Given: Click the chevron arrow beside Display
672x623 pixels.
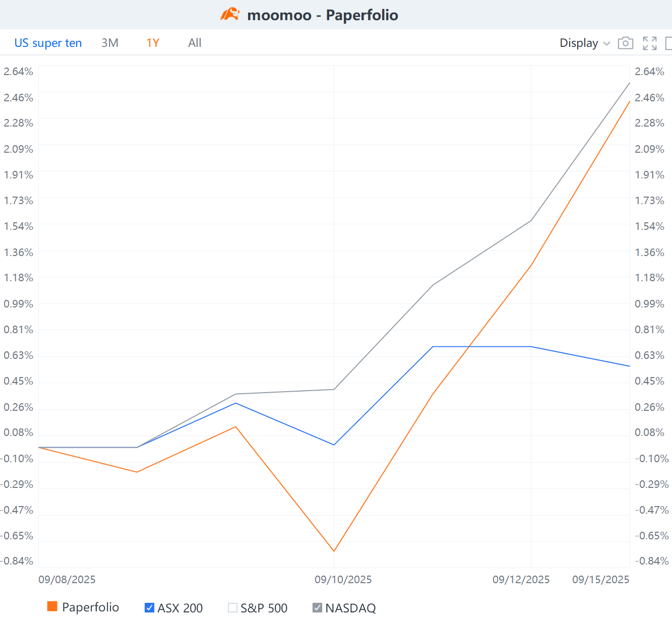Looking at the screenshot, I should [x=607, y=44].
